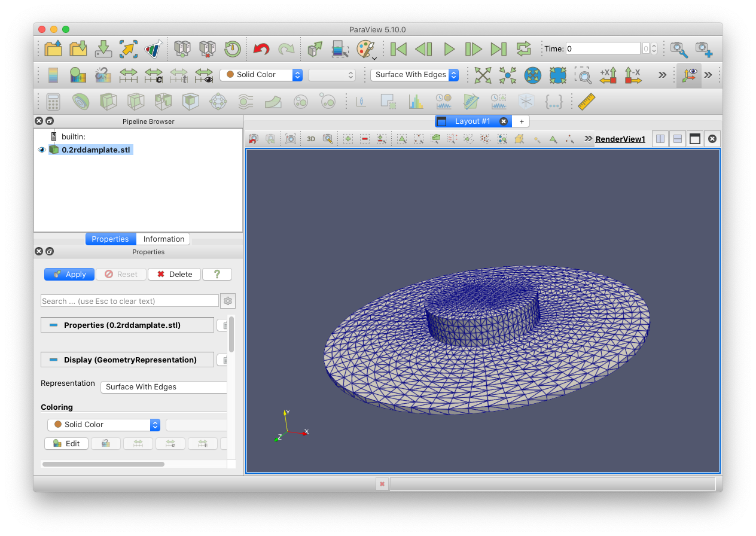Image resolution: width=756 pixels, height=536 pixels.
Task: Click the Calculator filter icon
Action: point(53,102)
